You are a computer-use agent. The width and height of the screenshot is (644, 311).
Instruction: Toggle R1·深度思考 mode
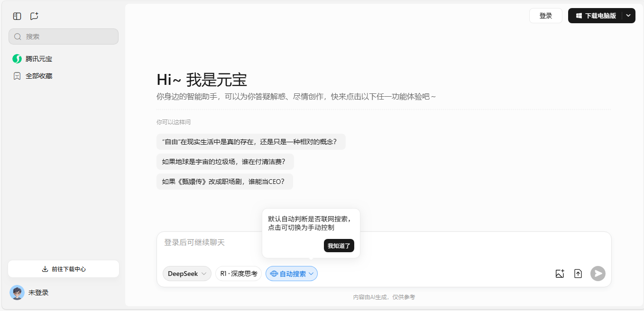(239, 274)
